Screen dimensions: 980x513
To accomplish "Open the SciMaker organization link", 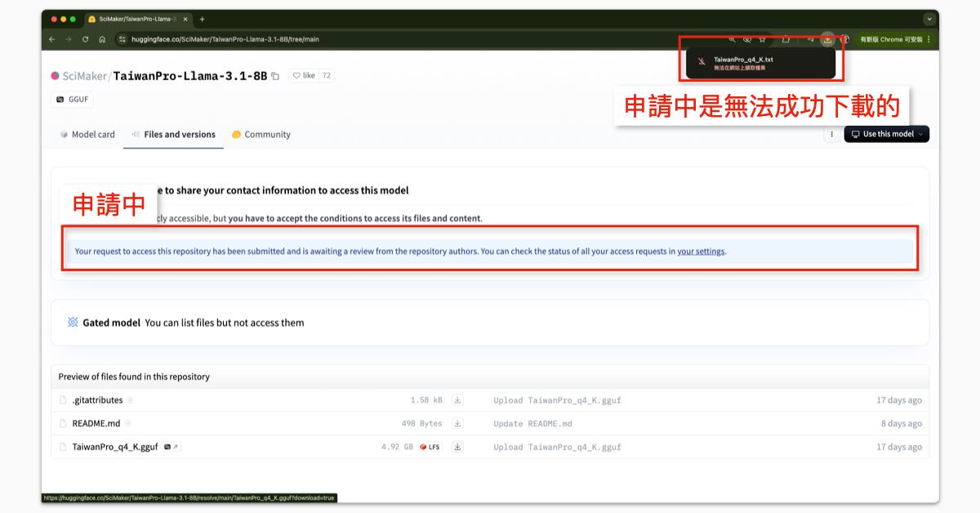I will pos(85,76).
